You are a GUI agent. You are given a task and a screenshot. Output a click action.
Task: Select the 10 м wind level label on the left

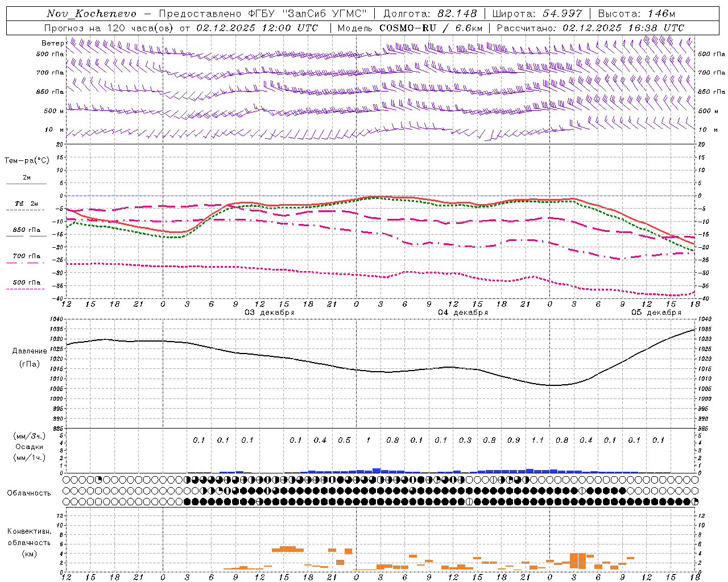[x=54, y=130]
